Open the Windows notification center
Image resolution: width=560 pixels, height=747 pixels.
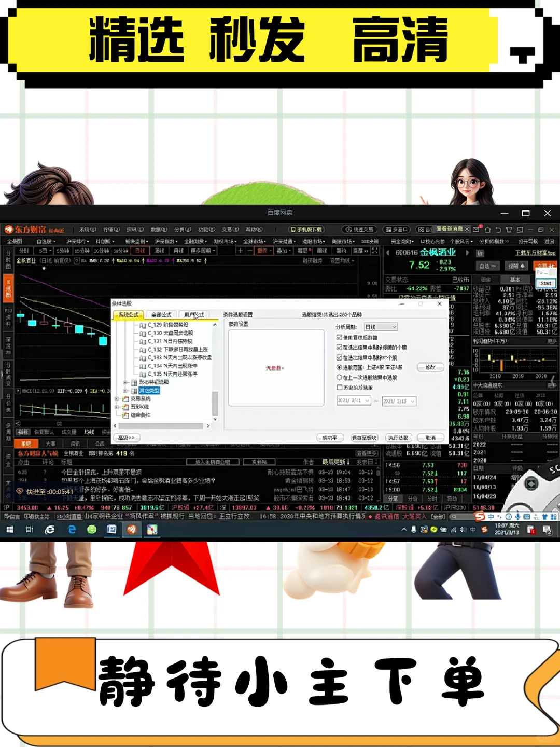(547, 530)
